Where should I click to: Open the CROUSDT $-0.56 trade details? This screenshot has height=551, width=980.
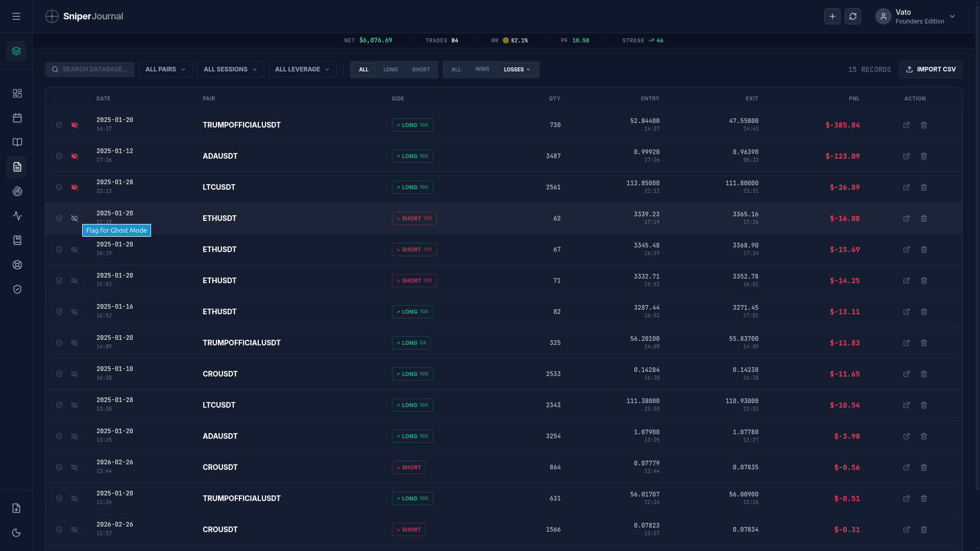(x=906, y=467)
